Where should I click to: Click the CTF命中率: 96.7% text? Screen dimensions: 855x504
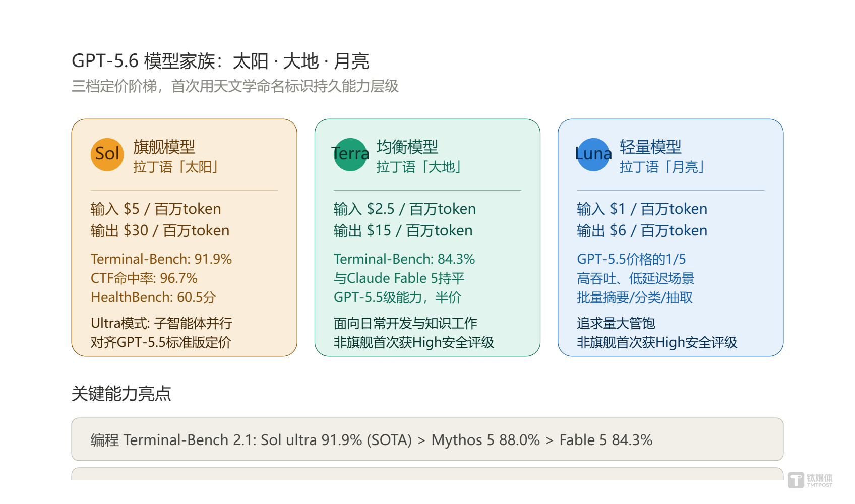click(144, 278)
